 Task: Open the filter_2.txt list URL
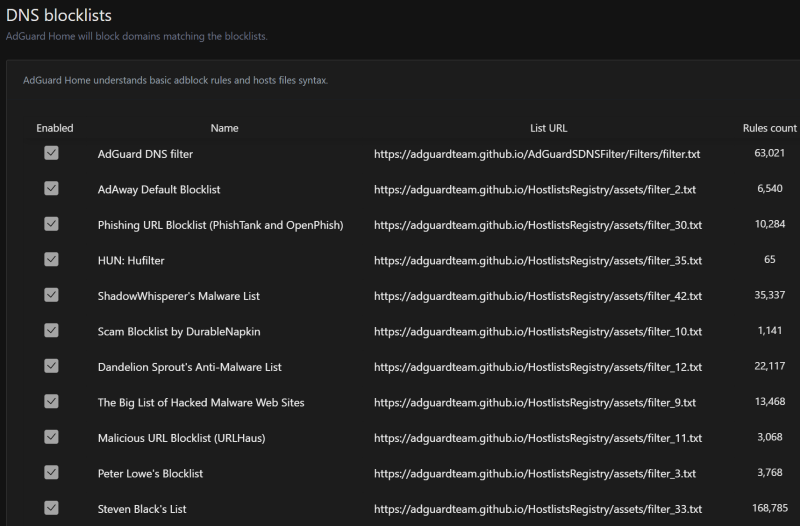(x=535, y=189)
